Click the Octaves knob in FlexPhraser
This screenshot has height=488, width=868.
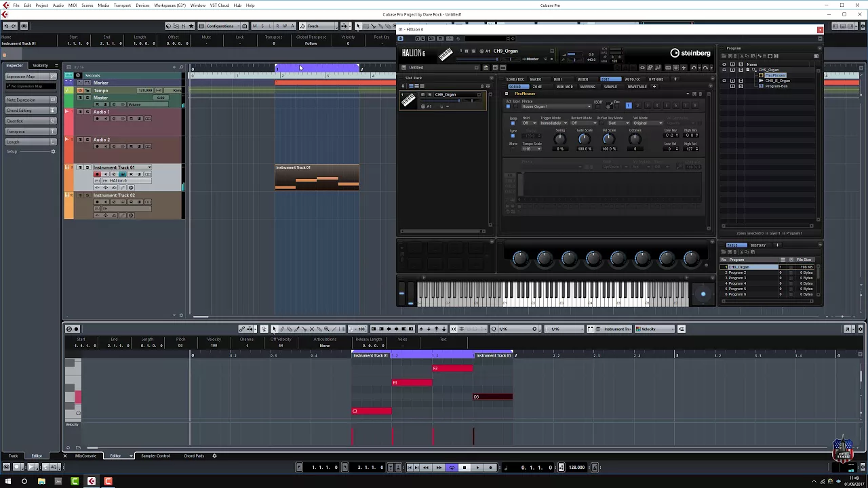point(635,139)
